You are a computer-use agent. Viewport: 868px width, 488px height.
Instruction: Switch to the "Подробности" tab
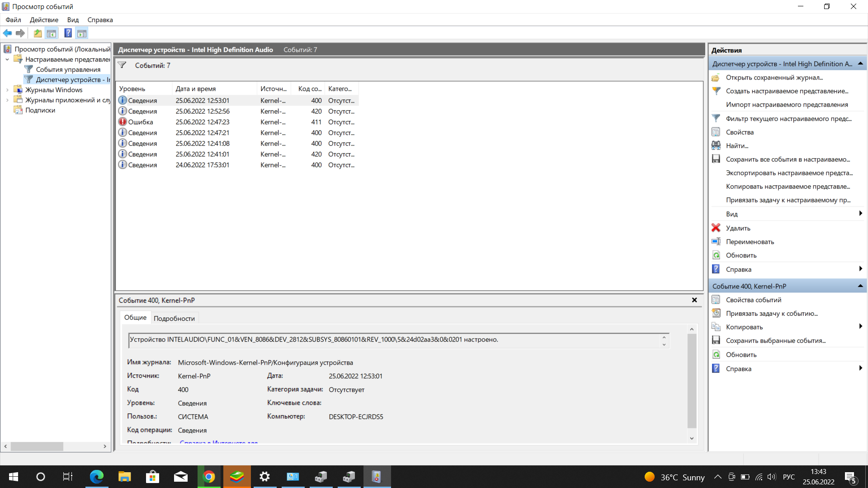pyautogui.click(x=175, y=318)
